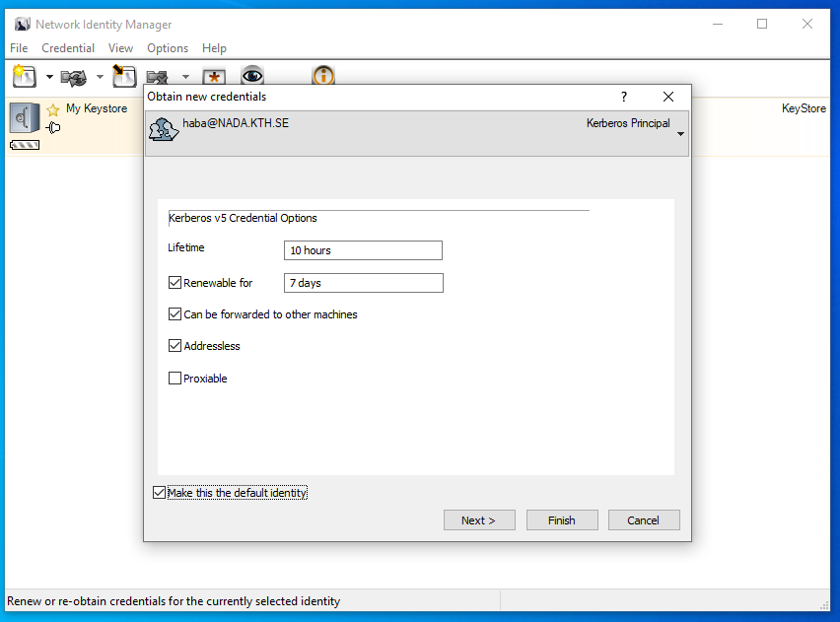The height and width of the screenshot is (622, 840).
Task: Open dropdown arrow beside renew credentials icon
Action: tap(100, 77)
